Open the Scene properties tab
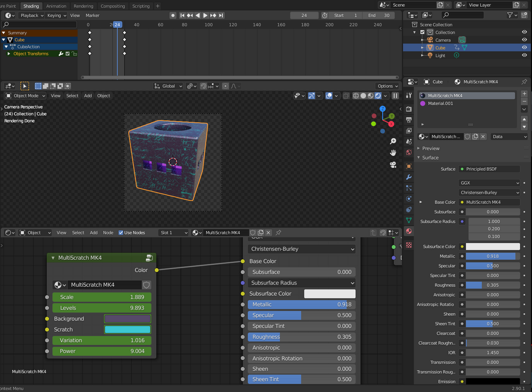The width and height of the screenshot is (532, 392). click(x=409, y=141)
